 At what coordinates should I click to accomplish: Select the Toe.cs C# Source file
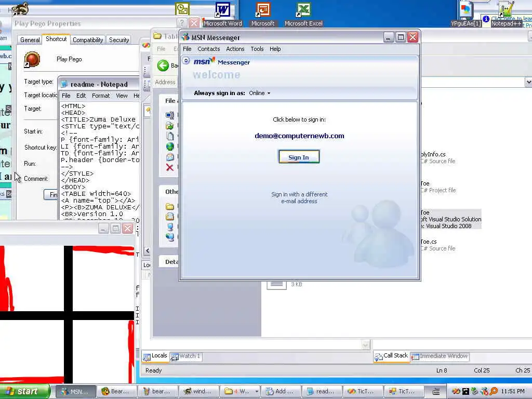click(437, 245)
